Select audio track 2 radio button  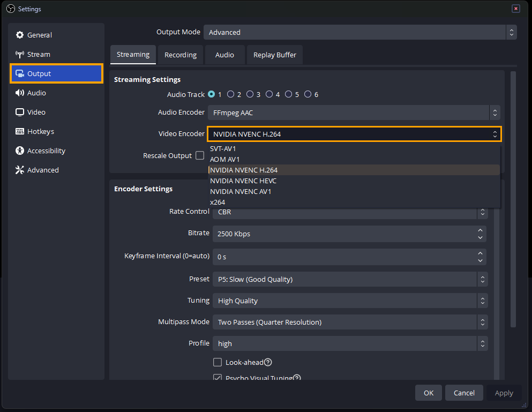tap(231, 94)
